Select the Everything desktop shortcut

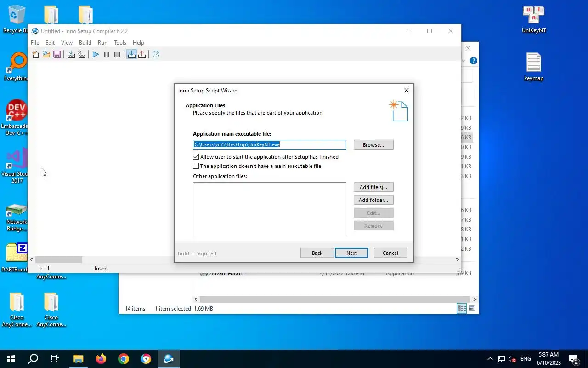17,67
